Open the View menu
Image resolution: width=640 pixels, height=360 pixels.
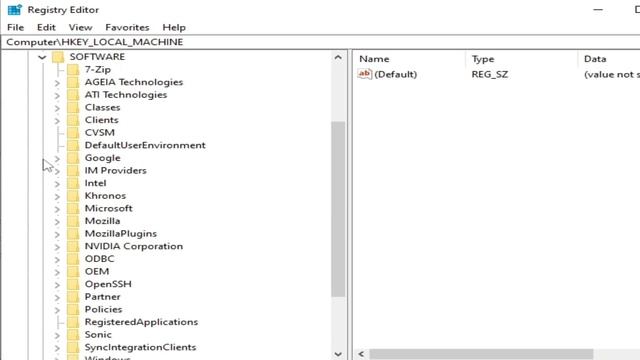(80, 27)
